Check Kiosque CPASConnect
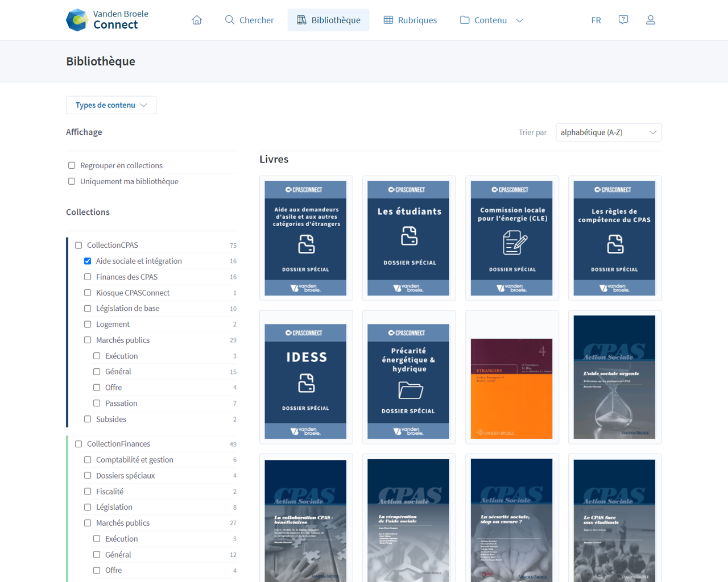Image resolution: width=728 pixels, height=582 pixels. tap(88, 293)
